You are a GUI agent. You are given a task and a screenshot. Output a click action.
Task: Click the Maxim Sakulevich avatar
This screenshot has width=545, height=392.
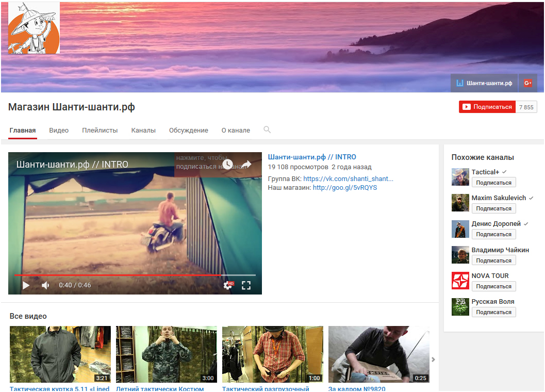pos(460,203)
